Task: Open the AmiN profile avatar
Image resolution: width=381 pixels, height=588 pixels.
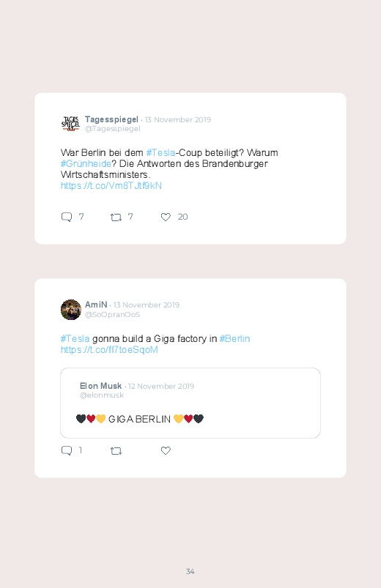Action: 71,309
